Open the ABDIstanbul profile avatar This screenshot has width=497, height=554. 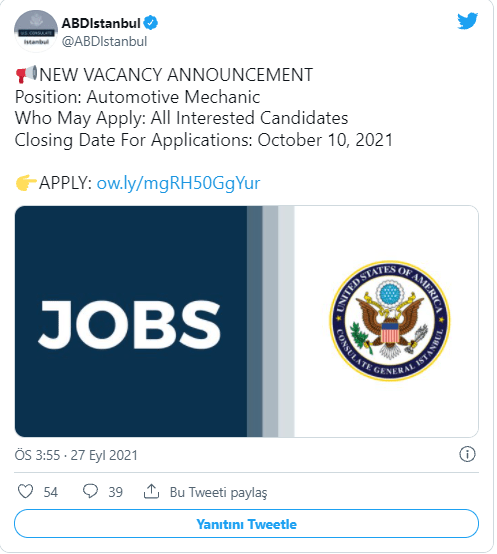(36, 31)
